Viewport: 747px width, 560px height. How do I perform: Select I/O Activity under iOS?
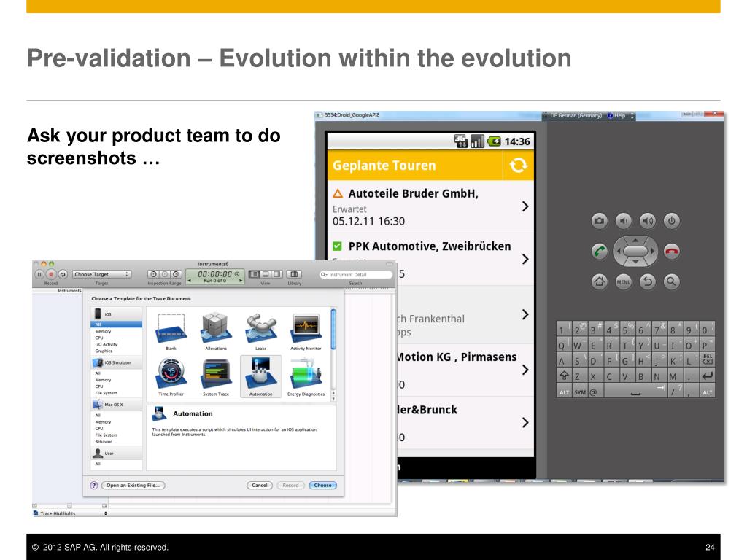106,344
